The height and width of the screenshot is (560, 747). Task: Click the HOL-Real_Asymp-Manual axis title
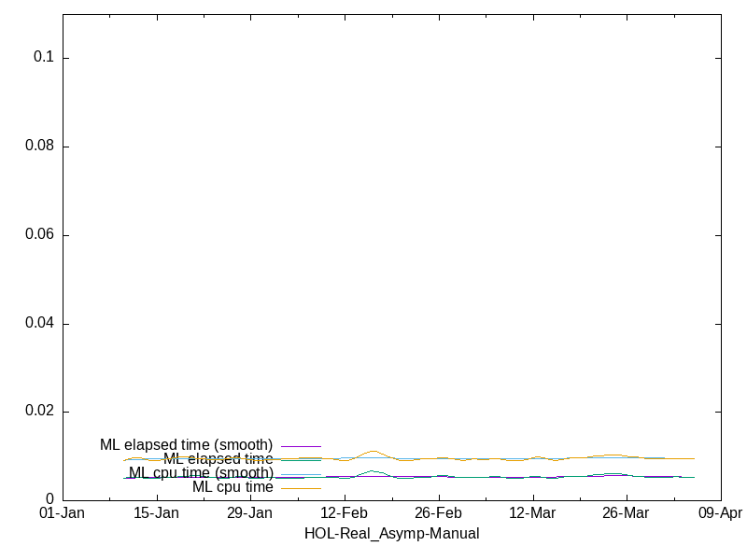391,534
